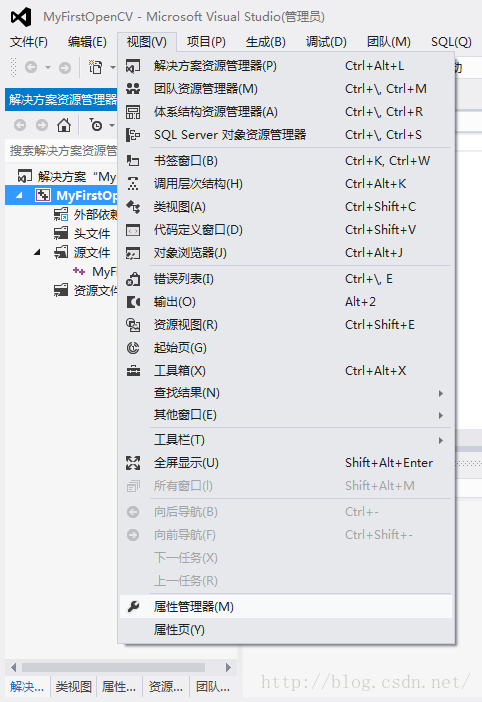Click the Object Browser (对象浏览器) icon
This screenshot has height=702, width=482.
[x=133, y=253]
